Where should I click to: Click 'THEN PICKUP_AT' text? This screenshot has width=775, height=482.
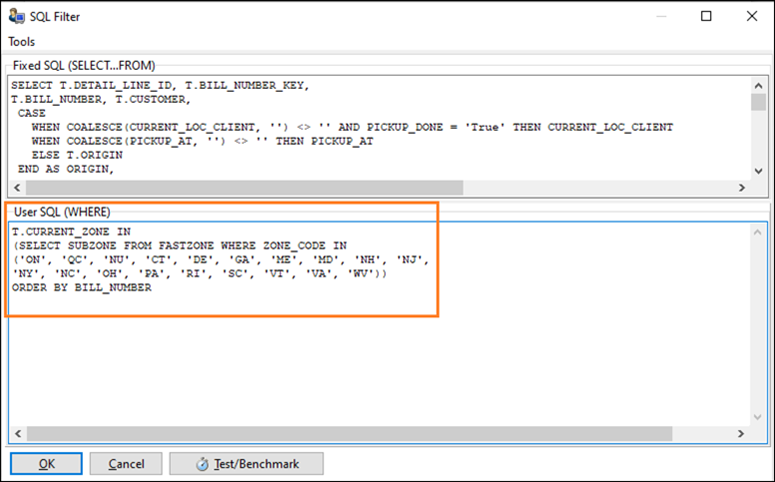(324, 141)
